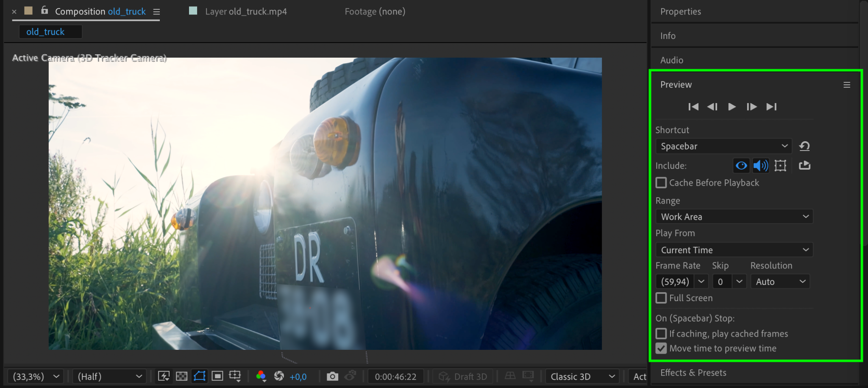Uncheck 'Move time to preview time'

pos(661,349)
